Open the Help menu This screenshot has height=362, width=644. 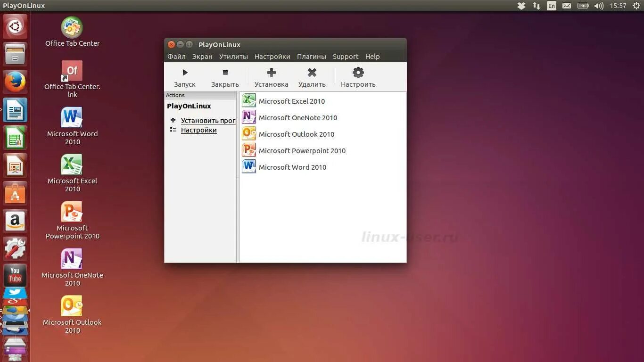click(x=372, y=57)
